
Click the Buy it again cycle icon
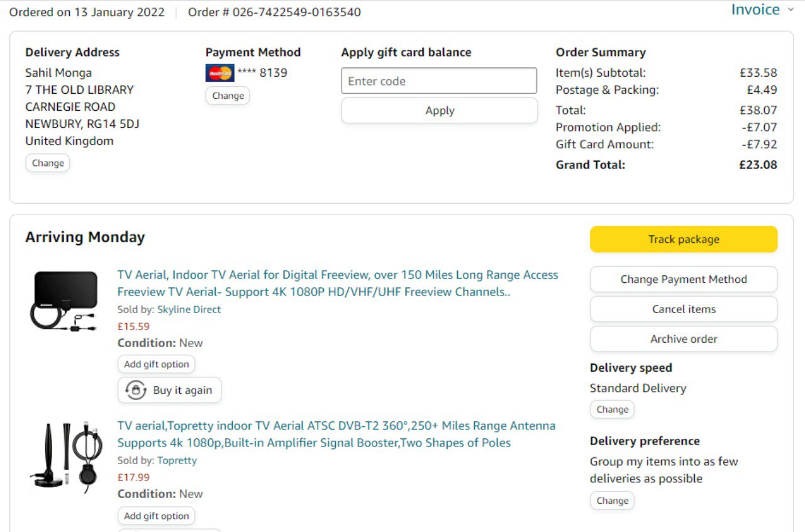[x=136, y=390]
